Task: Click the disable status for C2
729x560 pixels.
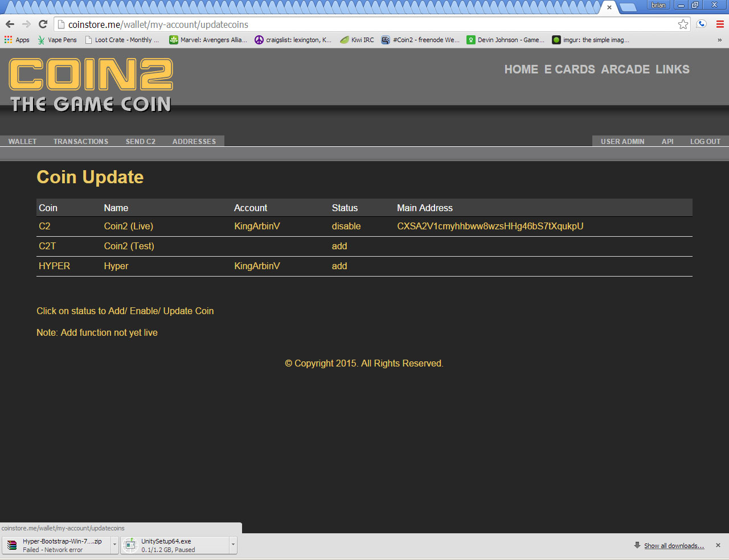Action: click(346, 226)
